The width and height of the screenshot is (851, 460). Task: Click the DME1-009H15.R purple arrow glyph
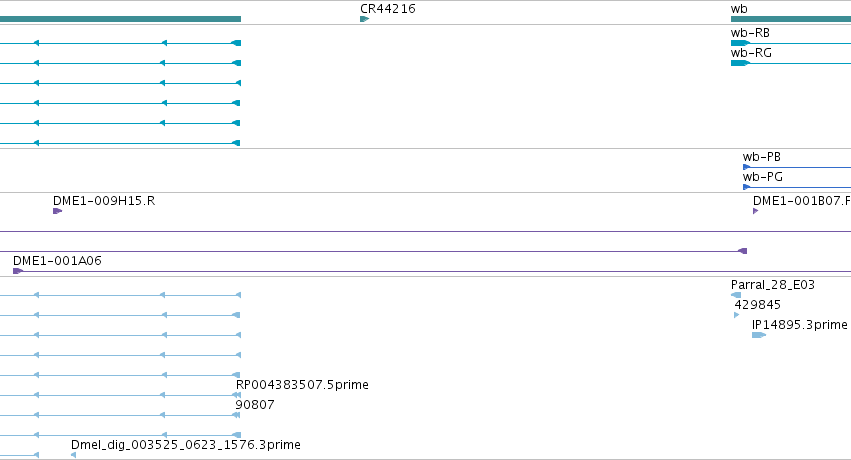pyautogui.click(x=58, y=211)
